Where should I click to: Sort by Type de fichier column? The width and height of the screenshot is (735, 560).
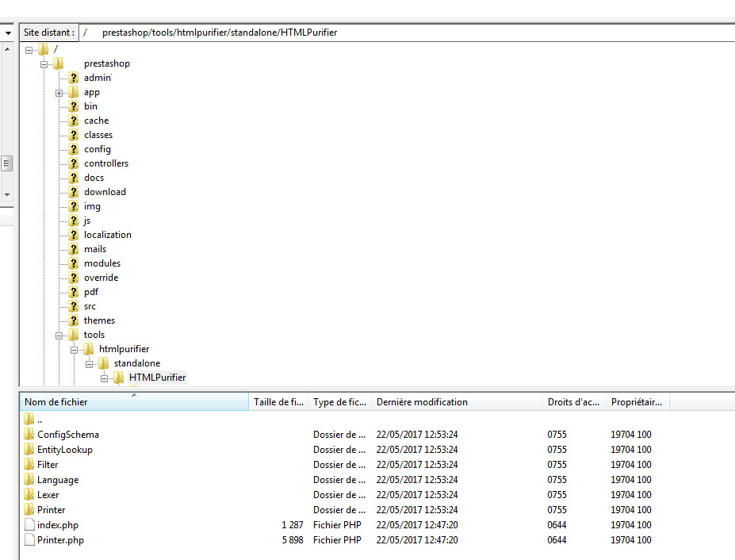click(340, 402)
